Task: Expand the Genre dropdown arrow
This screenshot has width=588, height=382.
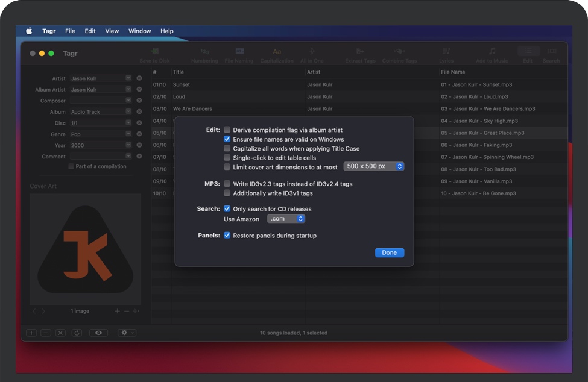Action: coord(128,134)
